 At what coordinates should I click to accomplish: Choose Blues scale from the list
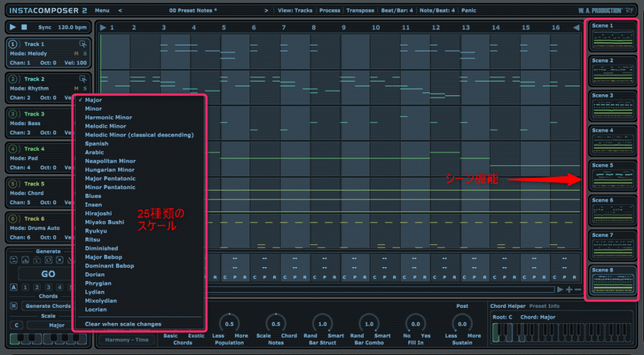pyautogui.click(x=93, y=196)
